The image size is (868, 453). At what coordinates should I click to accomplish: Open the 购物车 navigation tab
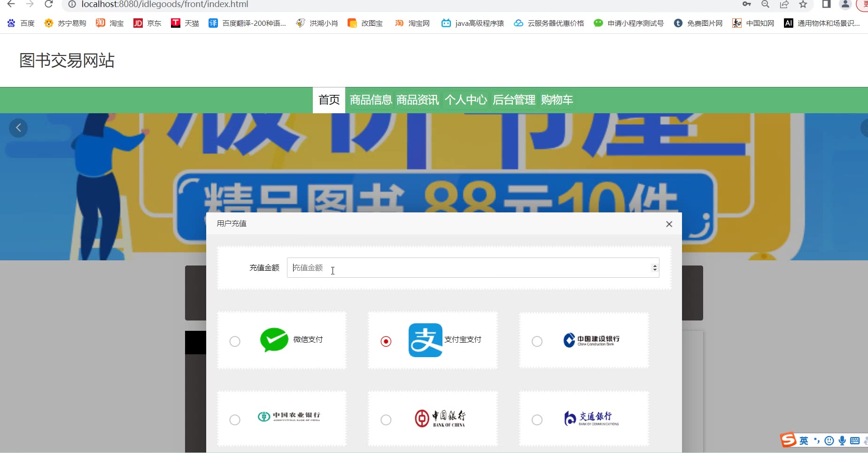coord(557,100)
